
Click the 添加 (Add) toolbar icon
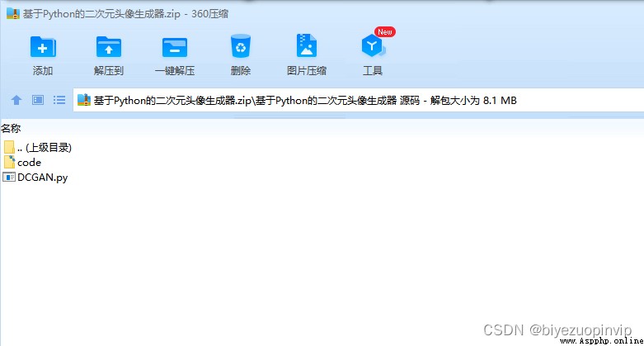(43, 47)
